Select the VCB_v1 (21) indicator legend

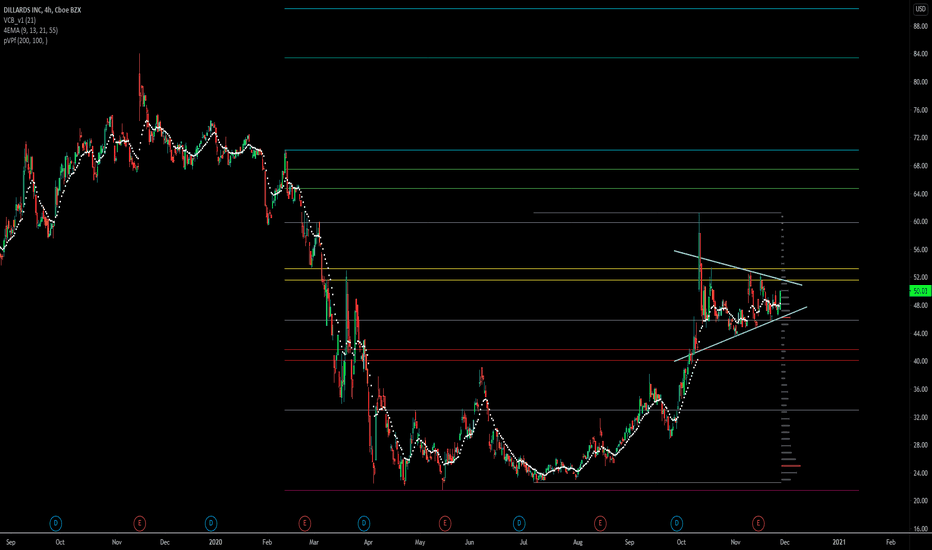coord(20,20)
